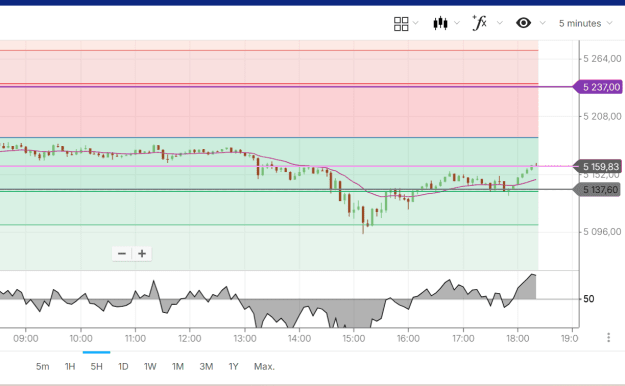Click the 5 137,60 grey price label

pyautogui.click(x=597, y=190)
